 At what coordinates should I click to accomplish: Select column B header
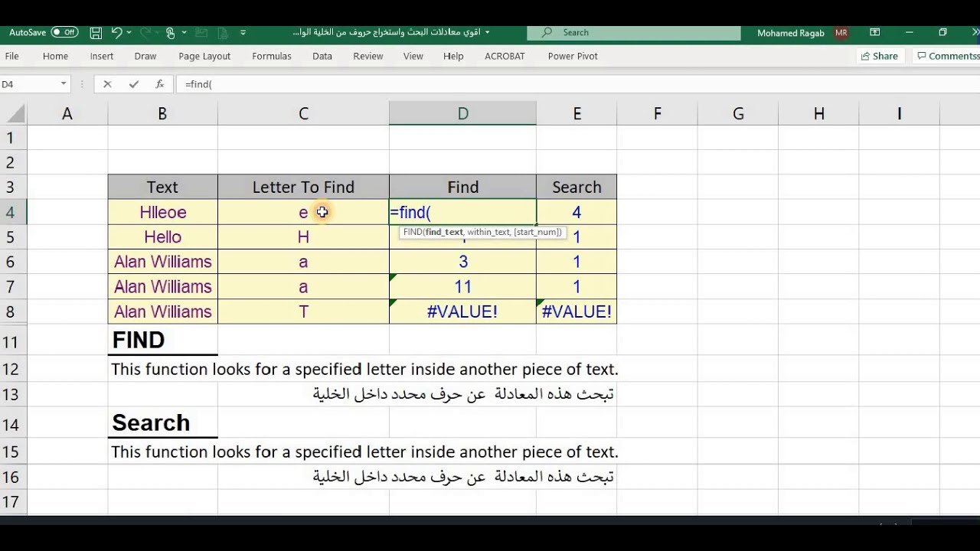[162, 113]
